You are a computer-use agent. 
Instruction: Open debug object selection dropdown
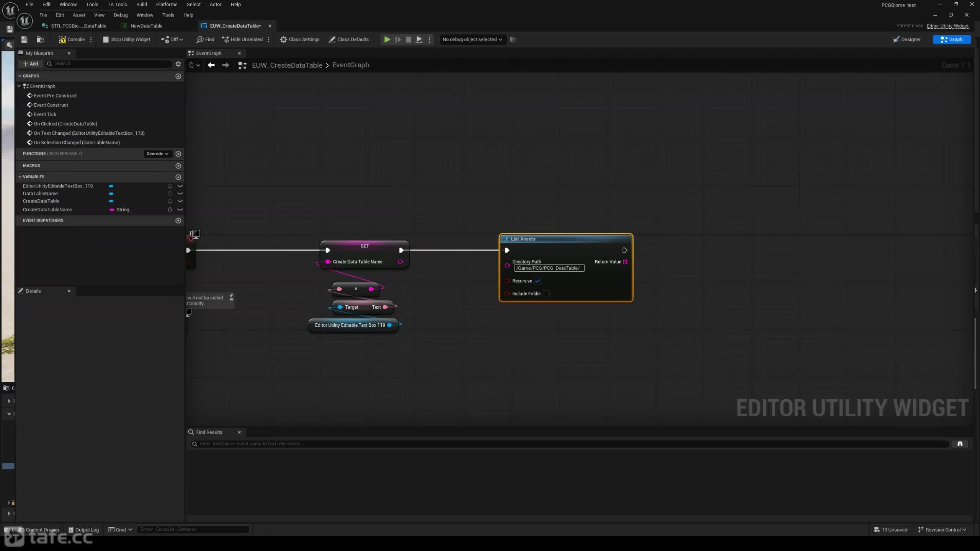point(472,39)
